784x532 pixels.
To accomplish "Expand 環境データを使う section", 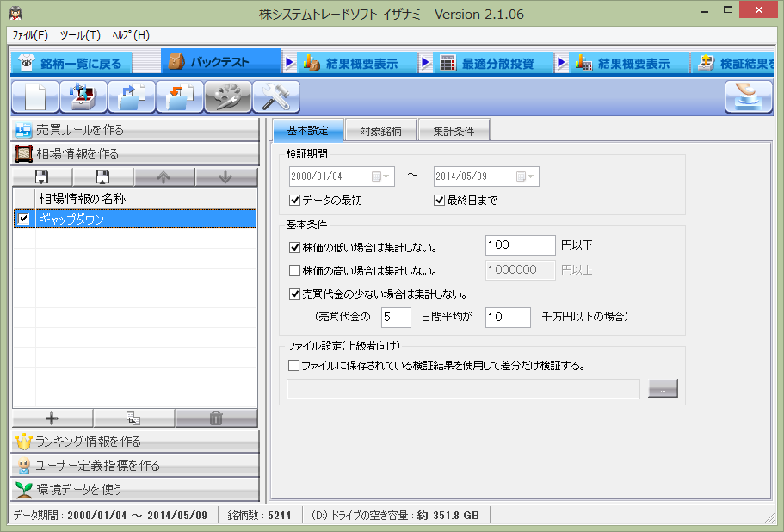I will point(135,489).
